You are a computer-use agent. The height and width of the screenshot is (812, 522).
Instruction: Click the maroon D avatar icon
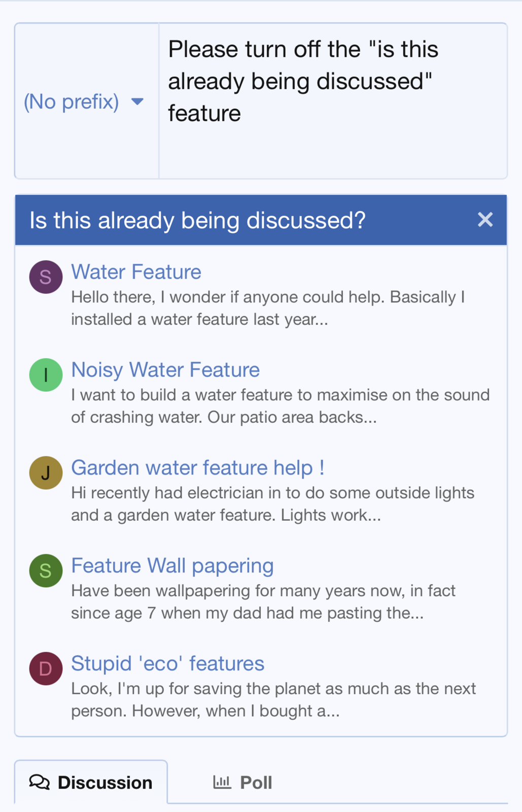click(46, 669)
